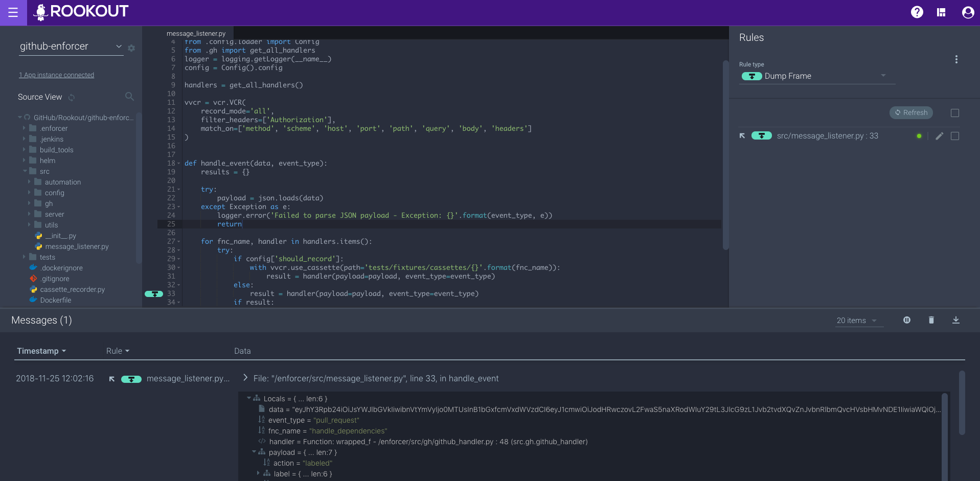Image resolution: width=980 pixels, height=481 pixels.
Task: Download messages with download icon
Action: point(956,320)
